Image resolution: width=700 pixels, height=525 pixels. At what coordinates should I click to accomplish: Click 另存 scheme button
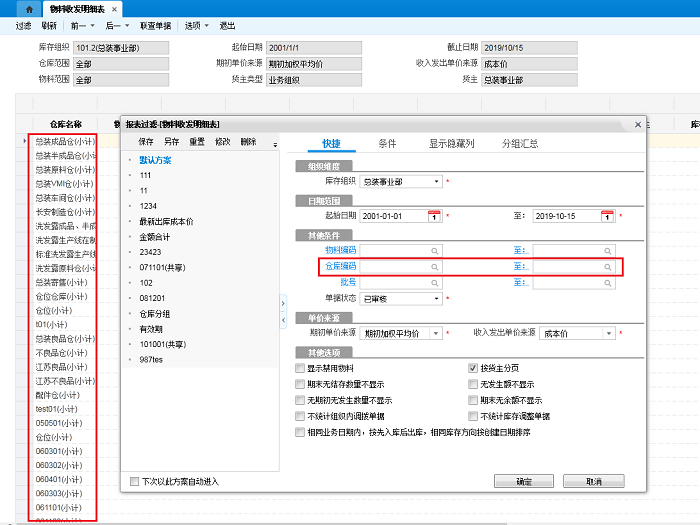(171, 142)
